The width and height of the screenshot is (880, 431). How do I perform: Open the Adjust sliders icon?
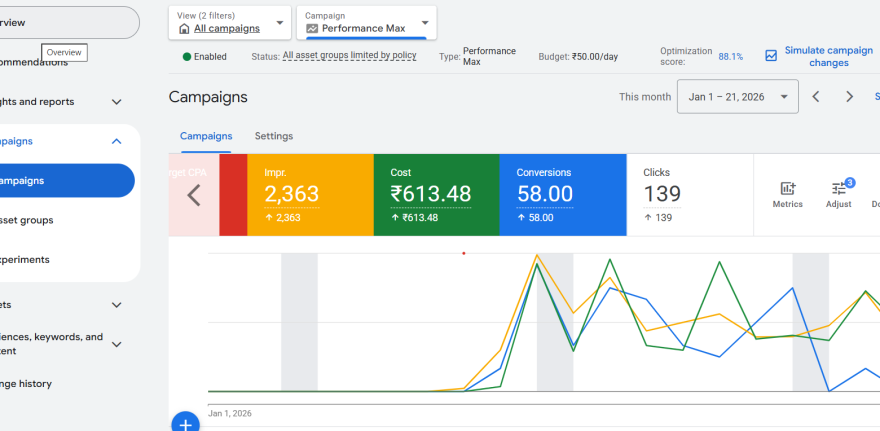(838, 189)
